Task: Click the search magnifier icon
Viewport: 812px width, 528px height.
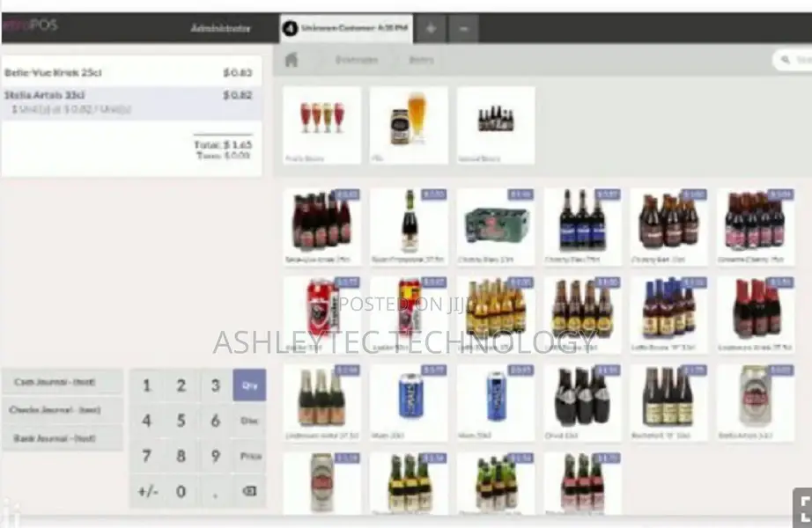Action: point(786,60)
